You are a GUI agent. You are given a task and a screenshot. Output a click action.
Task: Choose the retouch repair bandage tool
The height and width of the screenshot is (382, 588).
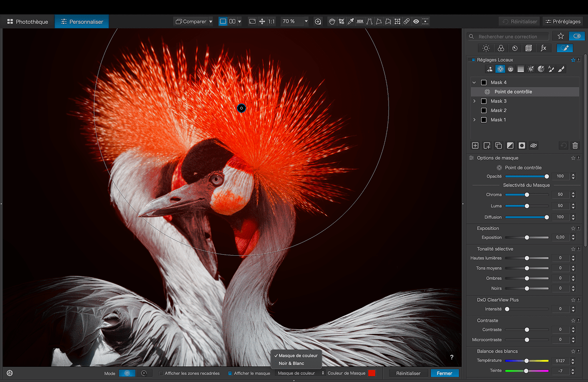point(407,22)
